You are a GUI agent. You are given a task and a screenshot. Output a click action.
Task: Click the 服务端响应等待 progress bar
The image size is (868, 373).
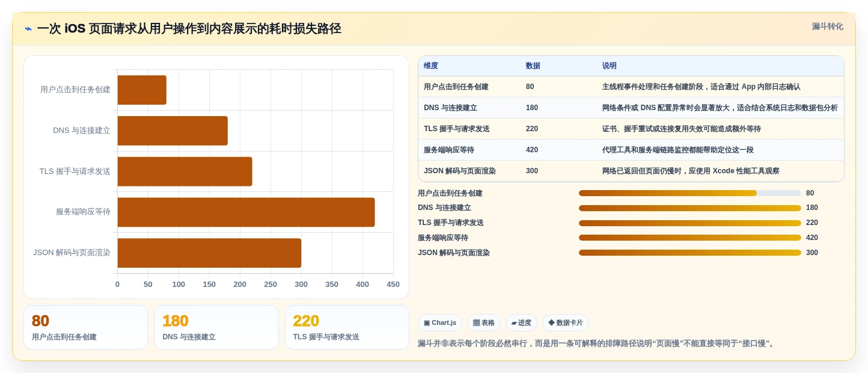click(690, 238)
